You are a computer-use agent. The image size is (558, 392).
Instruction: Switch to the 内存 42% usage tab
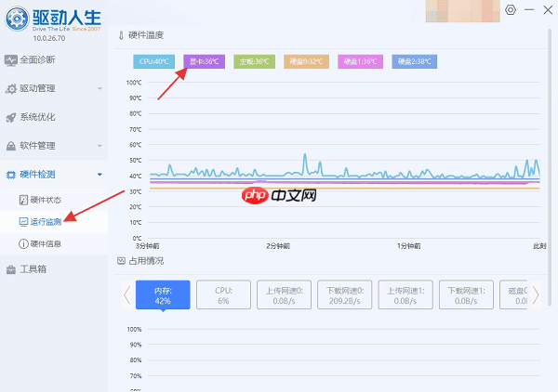pyautogui.click(x=162, y=295)
